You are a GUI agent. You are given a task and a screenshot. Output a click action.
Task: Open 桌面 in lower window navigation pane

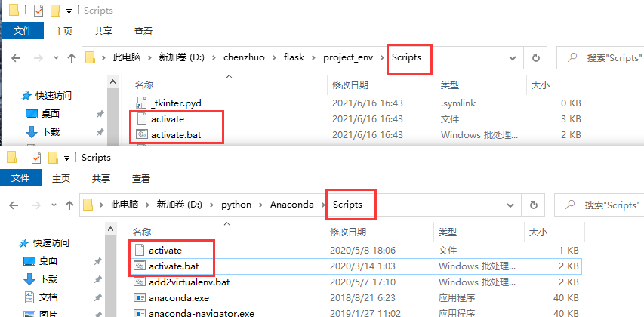pos(48,260)
